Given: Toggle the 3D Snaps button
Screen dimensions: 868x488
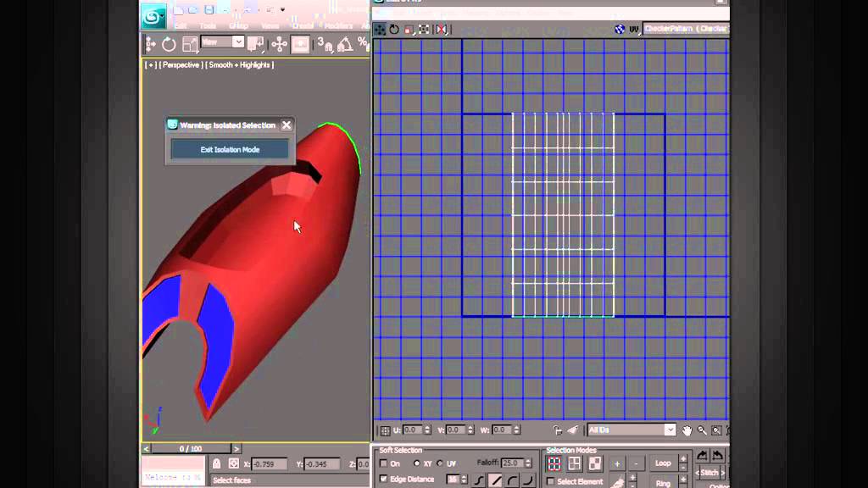Looking at the screenshot, I should [325, 44].
